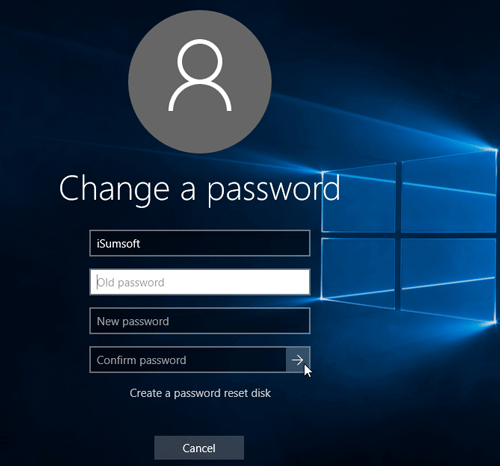Screen dimensions: 500x466
Task: Dismiss the password change via Cancel
Action: pos(199,448)
